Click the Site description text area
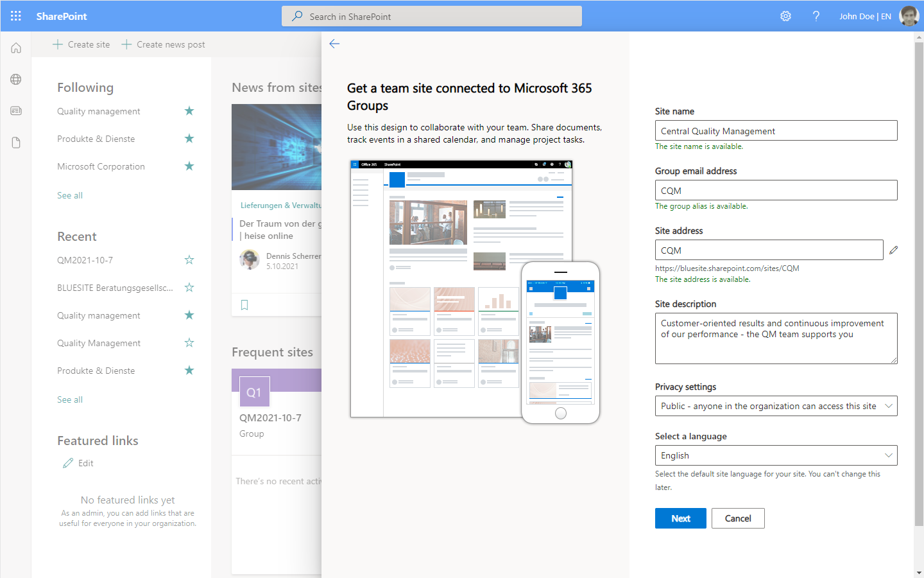The image size is (924, 578). pyautogui.click(x=776, y=338)
